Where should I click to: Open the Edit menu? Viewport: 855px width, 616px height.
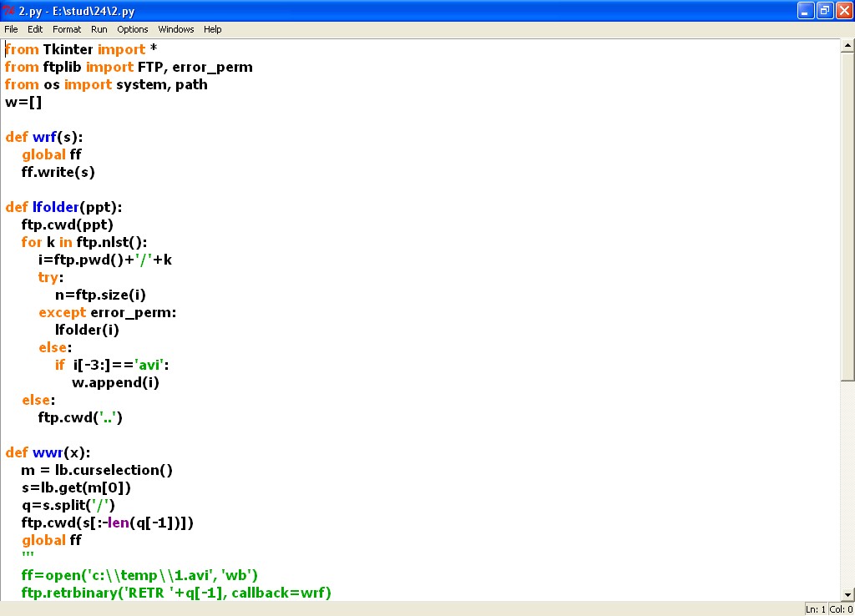tap(35, 29)
